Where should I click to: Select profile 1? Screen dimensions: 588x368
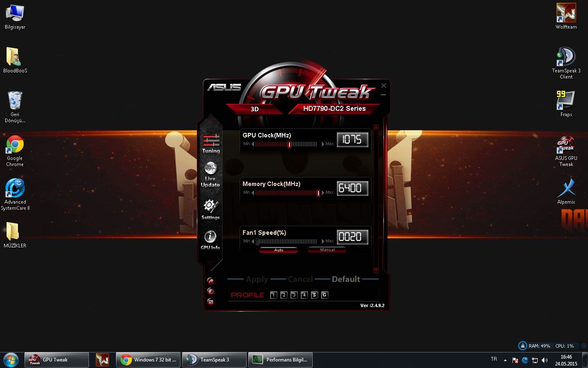coord(274,295)
